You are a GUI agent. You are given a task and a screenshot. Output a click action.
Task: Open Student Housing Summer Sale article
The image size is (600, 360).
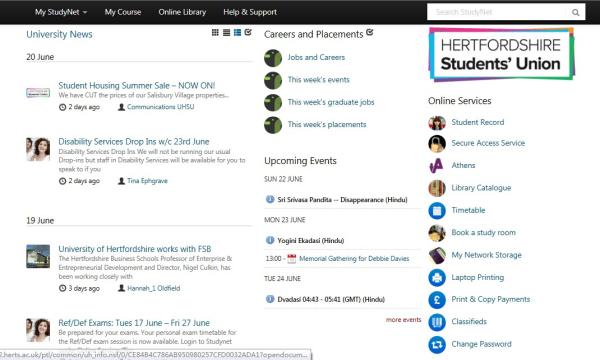click(137, 85)
